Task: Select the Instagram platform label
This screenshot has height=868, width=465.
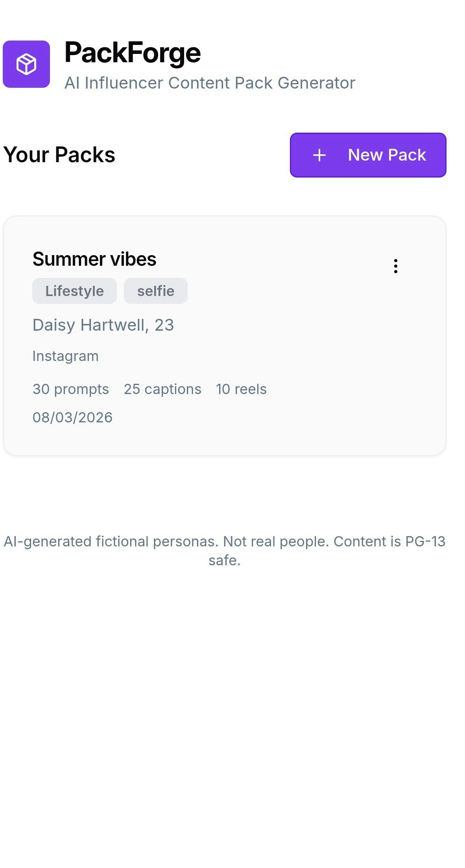Action: 66,356
